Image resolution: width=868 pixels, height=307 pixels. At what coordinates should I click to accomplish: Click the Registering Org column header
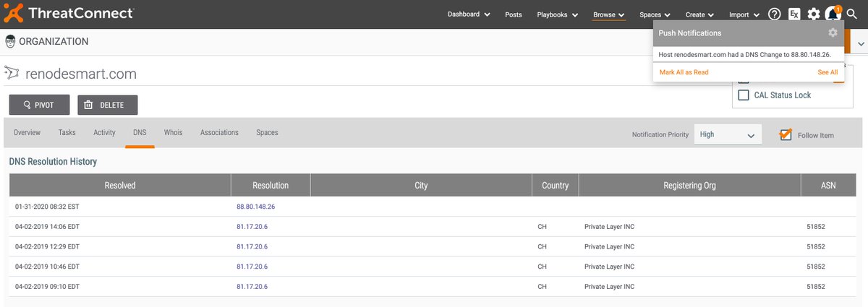pos(690,186)
